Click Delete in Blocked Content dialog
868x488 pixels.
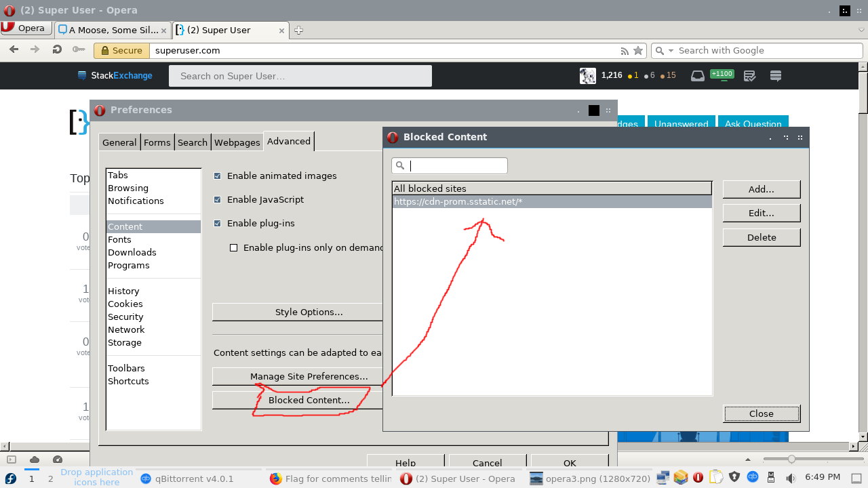click(x=762, y=237)
